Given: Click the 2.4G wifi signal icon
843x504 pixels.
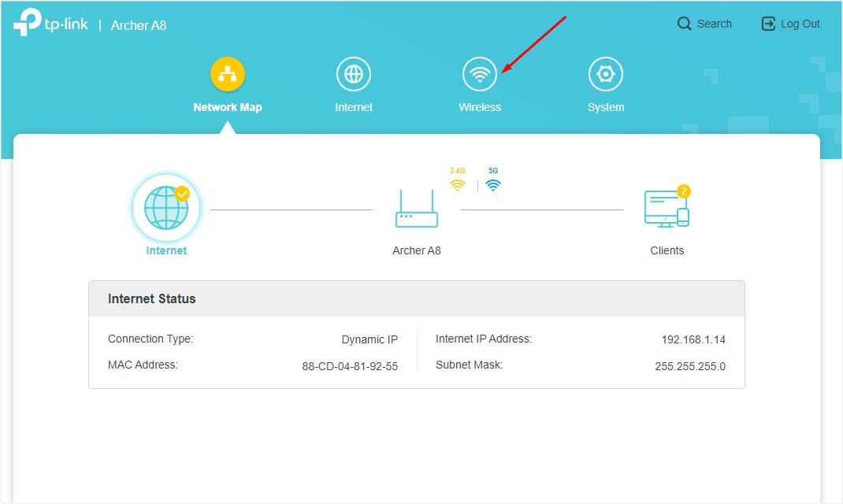Looking at the screenshot, I should pyautogui.click(x=458, y=185).
